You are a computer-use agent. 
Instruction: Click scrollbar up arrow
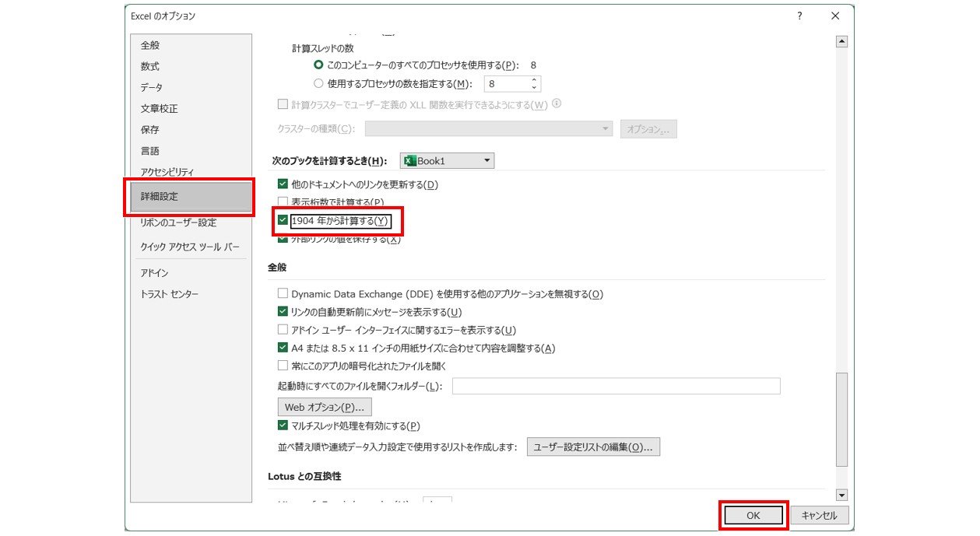pyautogui.click(x=841, y=42)
